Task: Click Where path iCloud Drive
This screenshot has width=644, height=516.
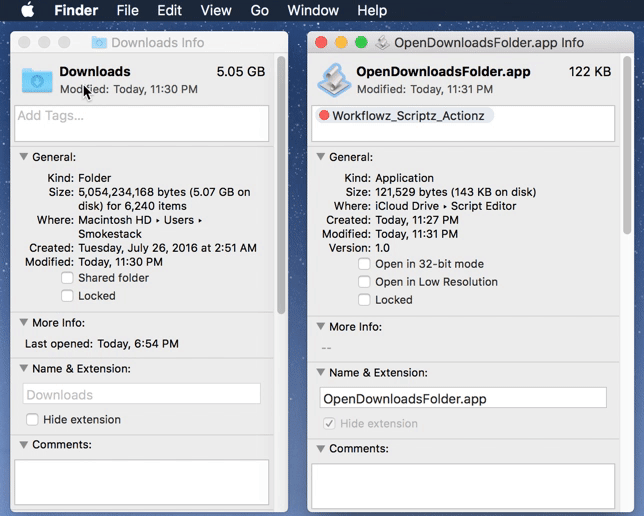Action: point(407,206)
